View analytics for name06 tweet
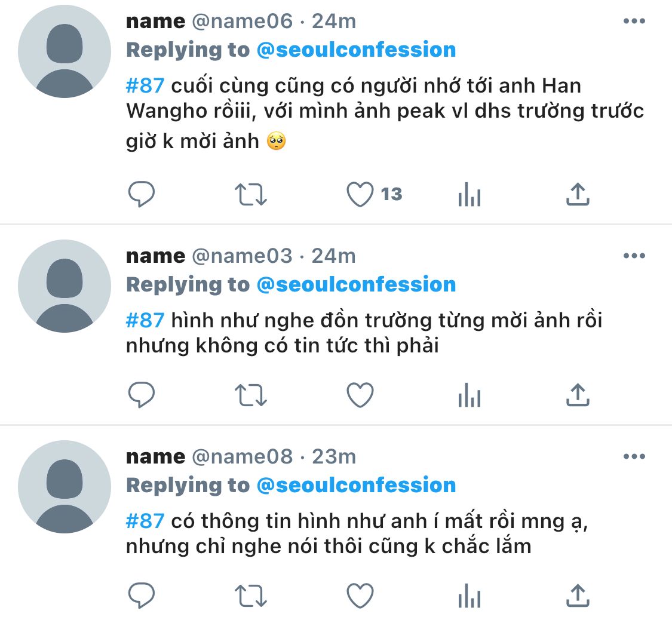Screen dimensions: 672x623 (470, 194)
